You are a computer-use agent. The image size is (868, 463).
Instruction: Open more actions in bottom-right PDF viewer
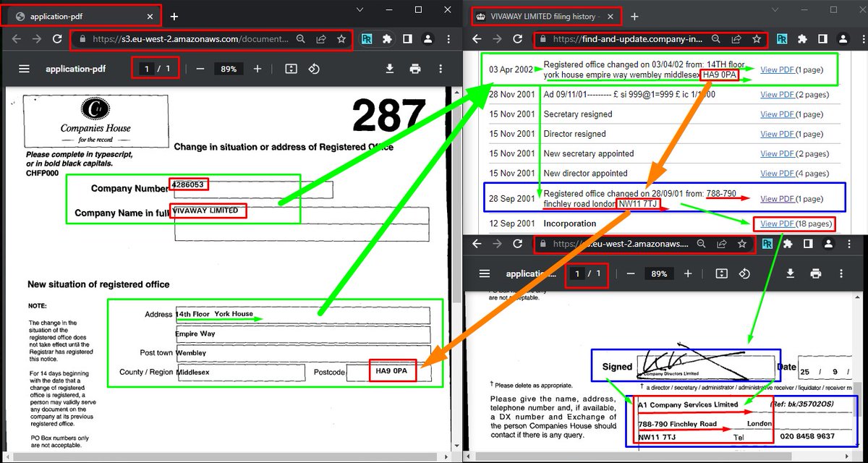pos(842,273)
